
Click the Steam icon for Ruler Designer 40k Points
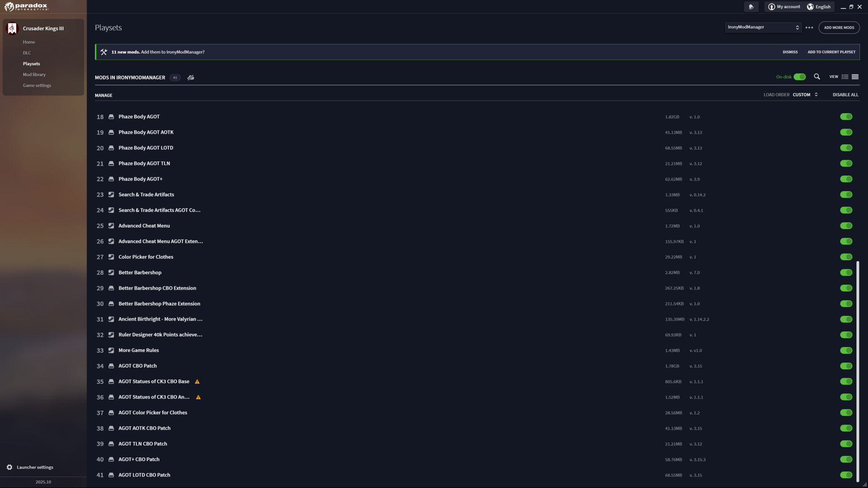pyautogui.click(x=111, y=335)
